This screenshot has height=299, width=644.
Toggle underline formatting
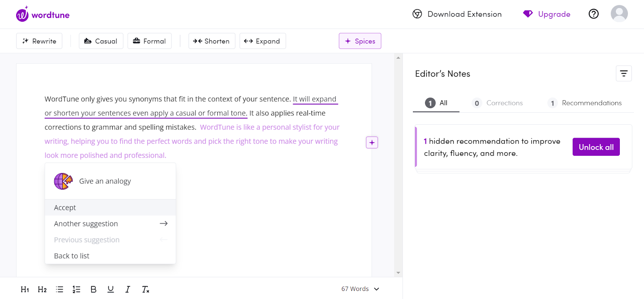click(111, 289)
